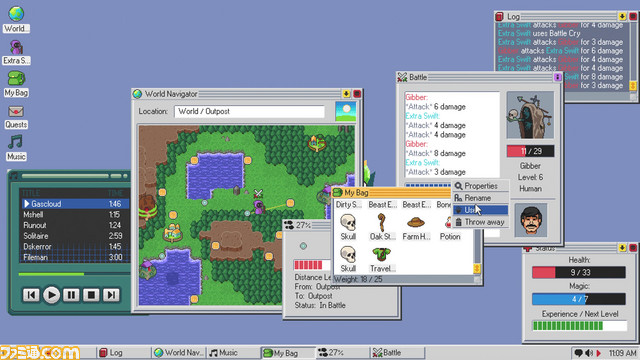Image resolution: width=640 pixels, height=360 pixels.
Task: Select the Oak Staff item in bag
Action: [x=382, y=227]
